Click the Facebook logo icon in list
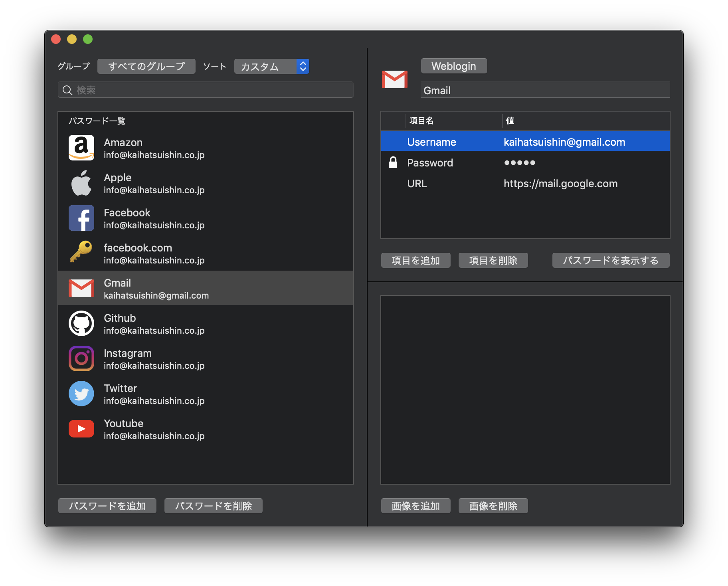The width and height of the screenshot is (728, 586). coord(81,218)
